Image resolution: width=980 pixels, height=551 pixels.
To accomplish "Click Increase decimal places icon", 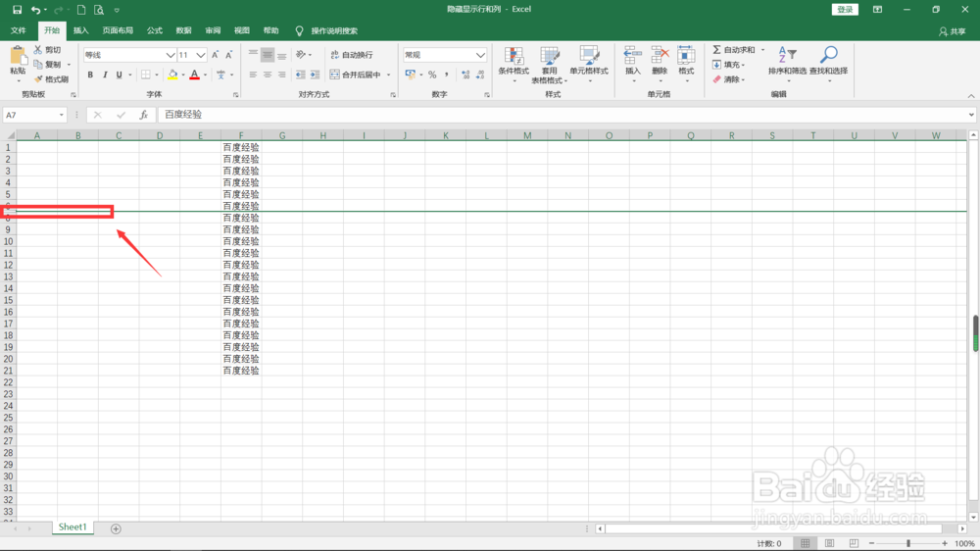I will pyautogui.click(x=465, y=75).
